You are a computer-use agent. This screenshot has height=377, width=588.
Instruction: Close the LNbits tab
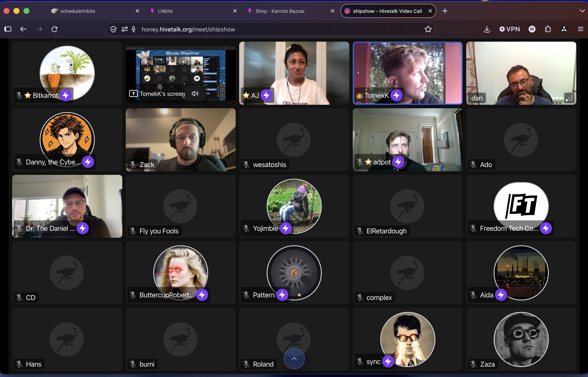click(x=235, y=11)
